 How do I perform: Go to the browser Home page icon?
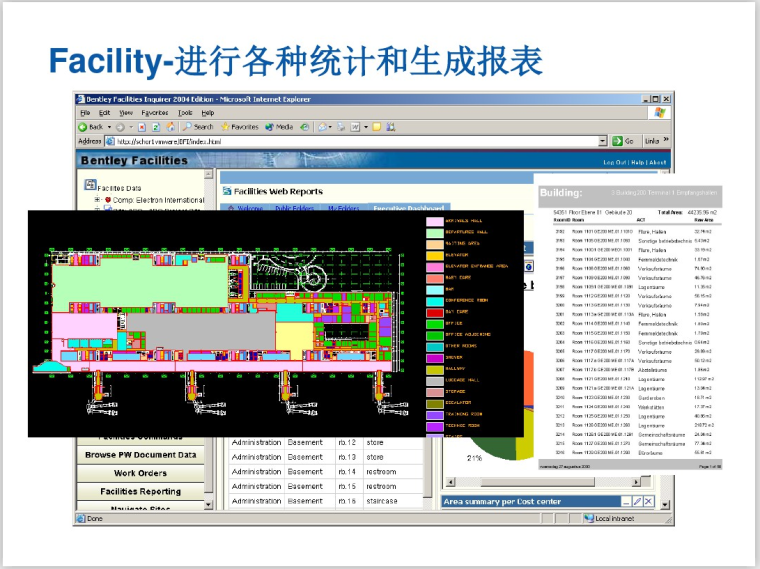tap(169, 127)
